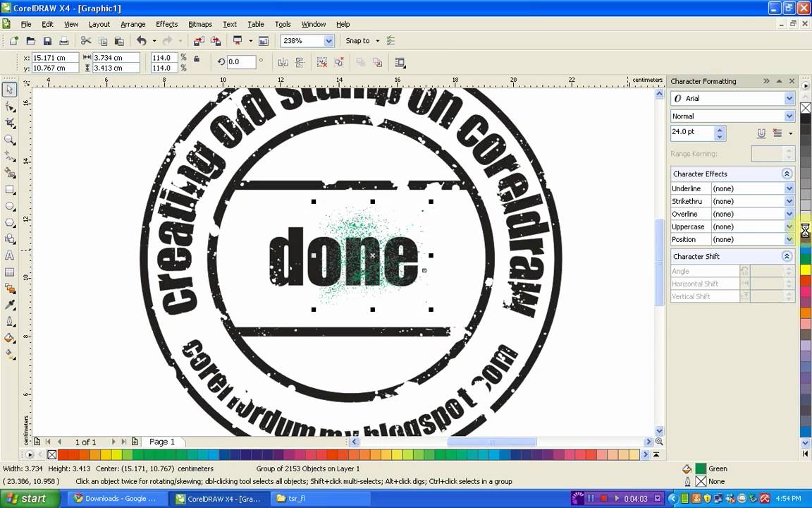Select the Interactive Fill tool
Screen dimensions: 812x508
[x=9, y=355]
